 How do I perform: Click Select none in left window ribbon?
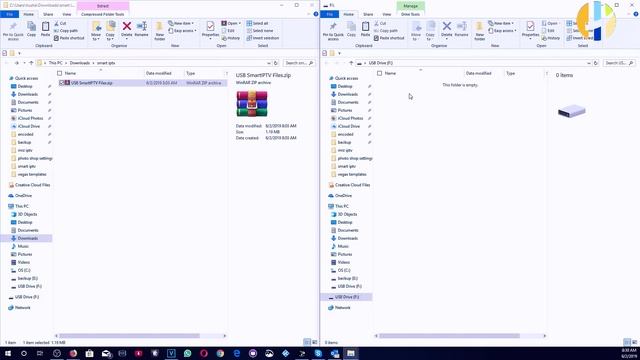coord(260,31)
